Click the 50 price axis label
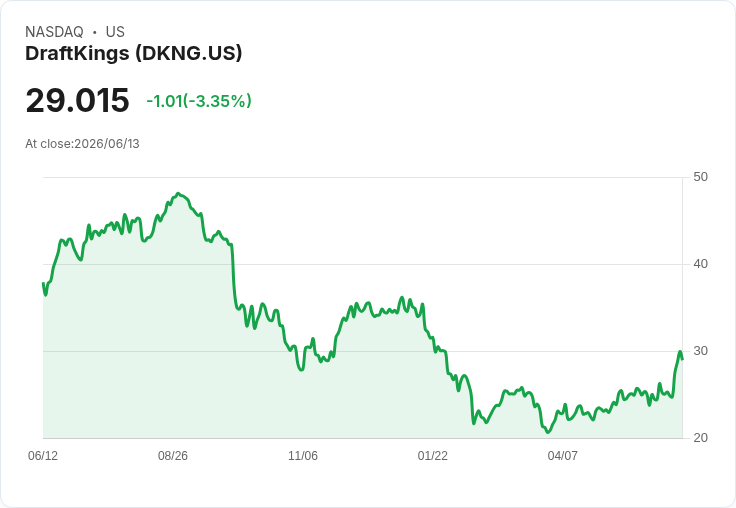This screenshot has height=508, width=736. tap(700, 177)
